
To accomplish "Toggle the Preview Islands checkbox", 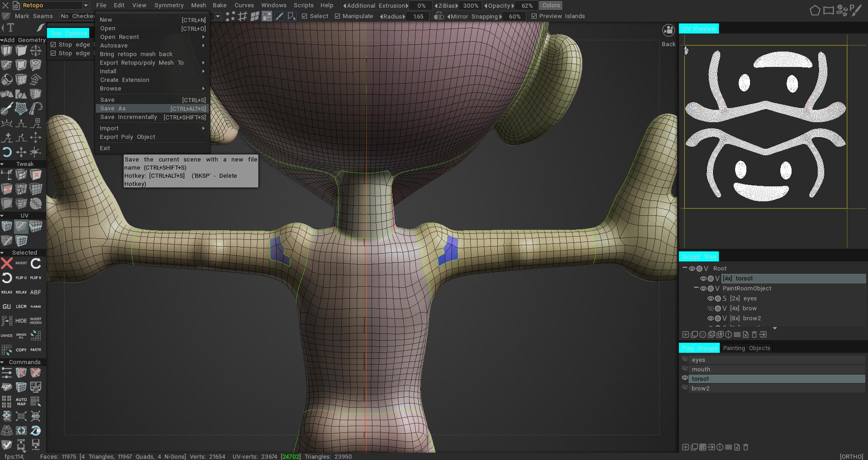I will (x=534, y=16).
